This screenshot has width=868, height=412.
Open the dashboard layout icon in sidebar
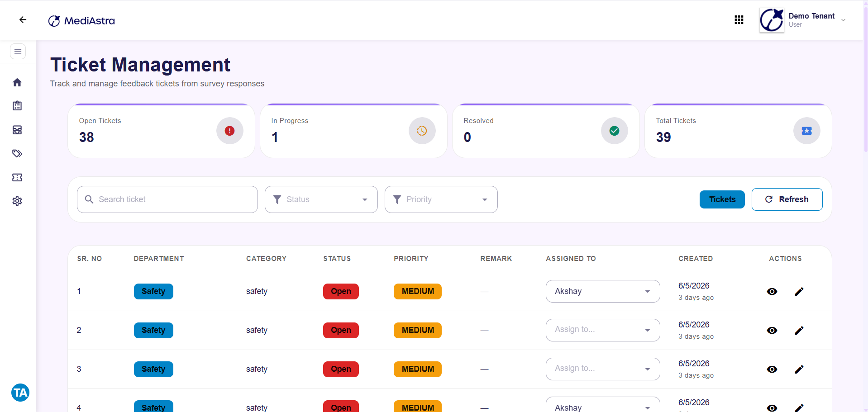pos(17,130)
